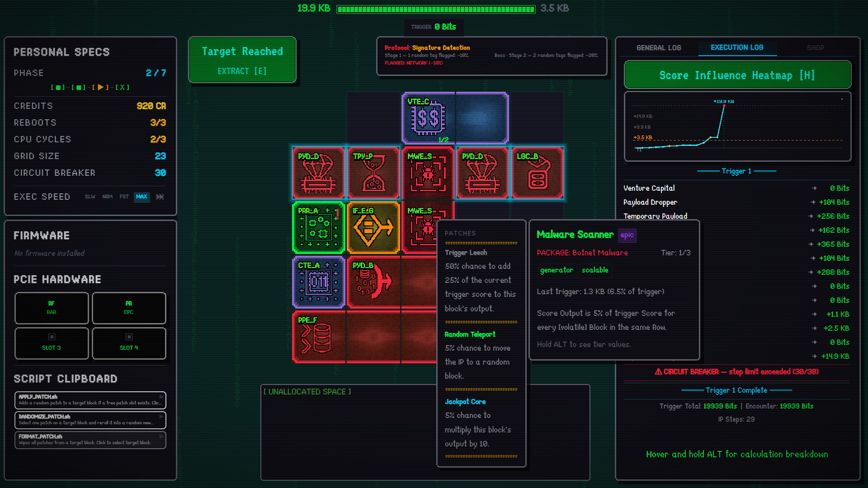Use the APPLY_PATCH.sh script
Viewport: 868px width, 488px height.
[90, 400]
